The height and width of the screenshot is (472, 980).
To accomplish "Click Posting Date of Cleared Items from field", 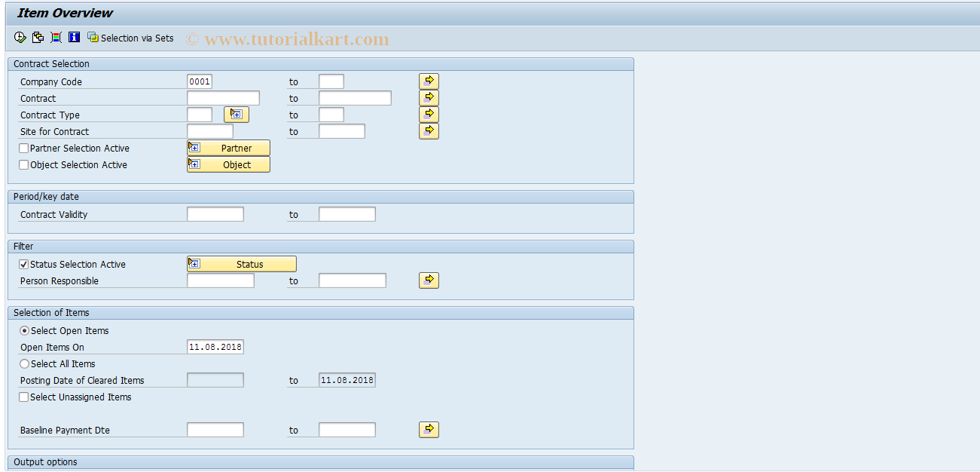I will point(215,380).
